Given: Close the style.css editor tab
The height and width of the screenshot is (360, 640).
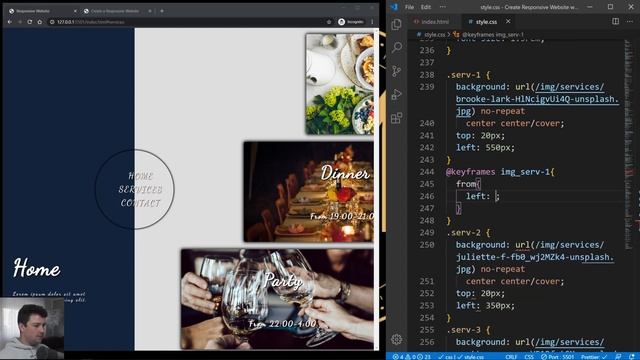Looking at the screenshot, I should click(x=508, y=21).
